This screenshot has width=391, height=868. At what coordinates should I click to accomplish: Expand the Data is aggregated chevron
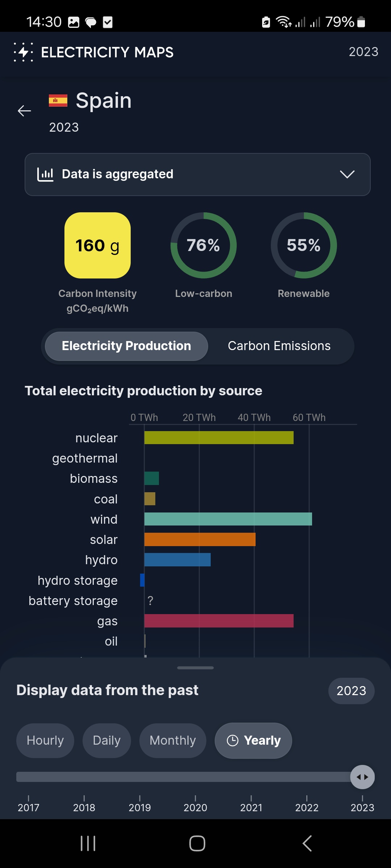coord(347,174)
